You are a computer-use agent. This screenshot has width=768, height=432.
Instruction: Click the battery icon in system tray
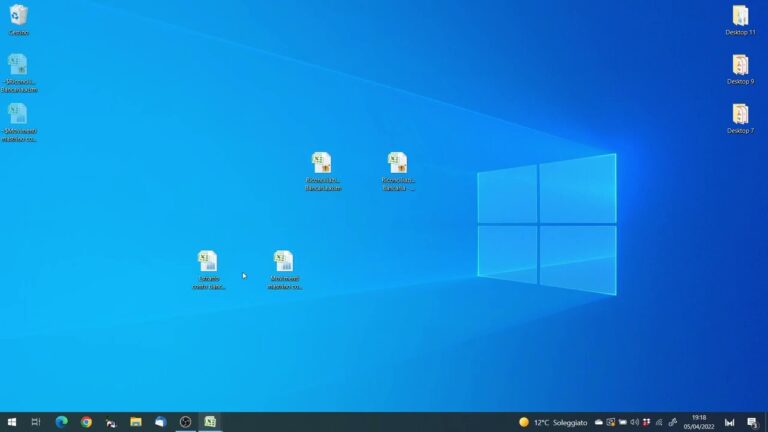point(623,422)
